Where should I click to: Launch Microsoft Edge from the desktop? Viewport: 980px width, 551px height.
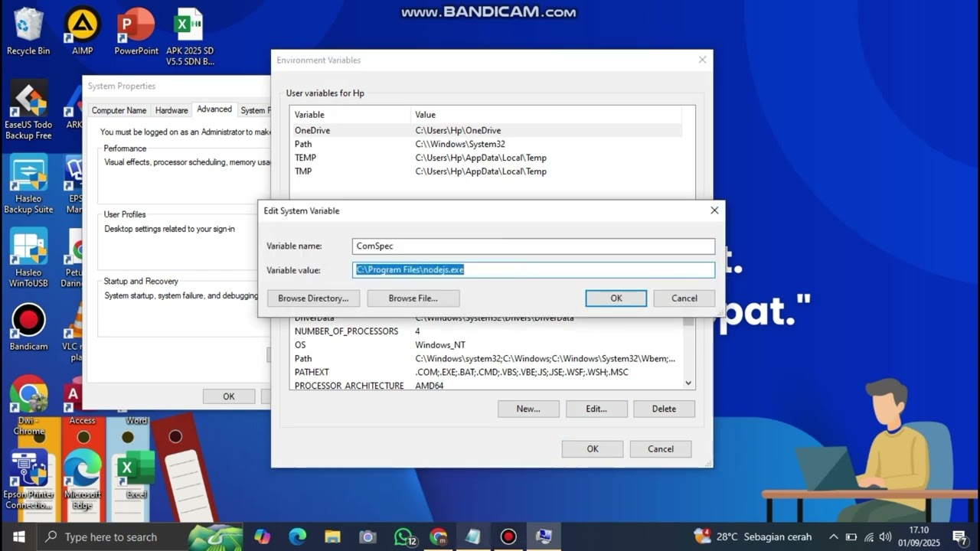tap(82, 479)
